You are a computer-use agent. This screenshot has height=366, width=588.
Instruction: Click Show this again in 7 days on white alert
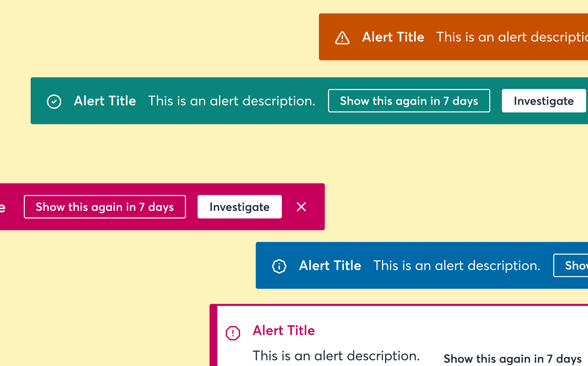click(513, 358)
